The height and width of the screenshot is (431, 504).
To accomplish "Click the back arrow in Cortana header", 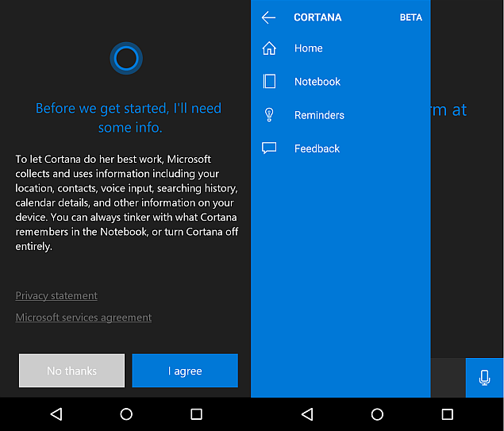I will pos(268,17).
